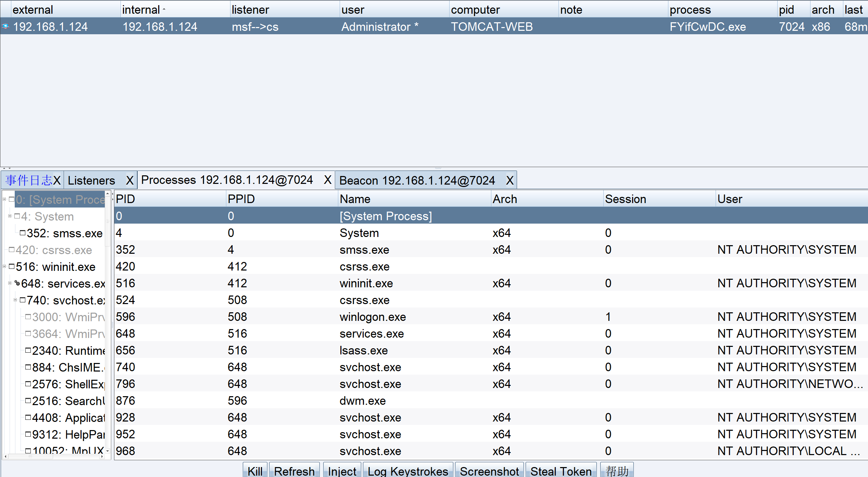Close the 事件日志 tab using X
Image resolution: width=868 pixels, height=477 pixels.
[x=57, y=180]
